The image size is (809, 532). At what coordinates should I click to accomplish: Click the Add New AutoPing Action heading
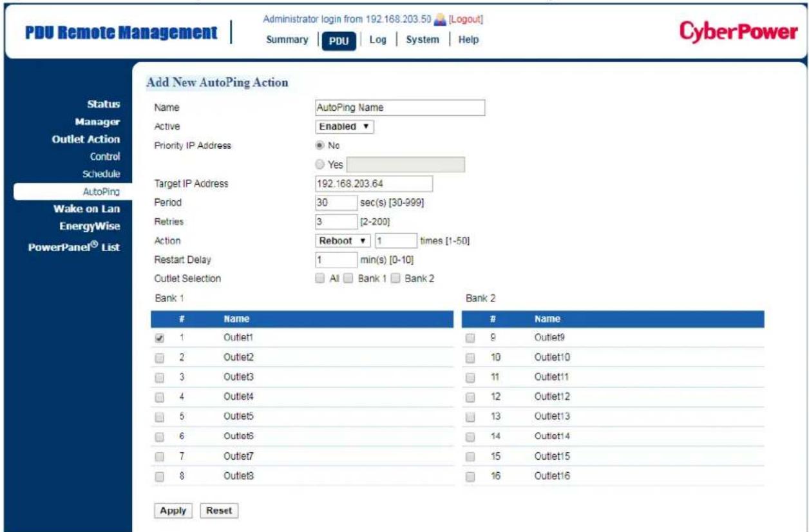click(x=217, y=82)
